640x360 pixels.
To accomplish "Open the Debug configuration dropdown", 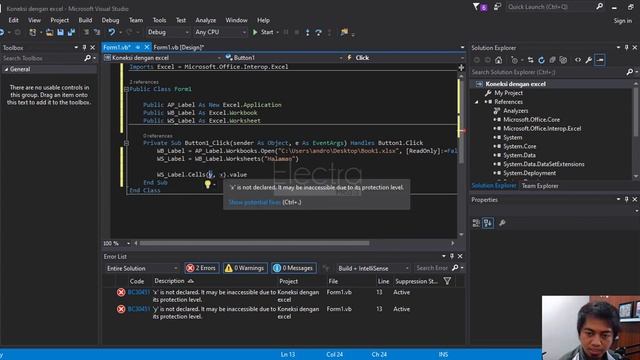I will 168,32.
